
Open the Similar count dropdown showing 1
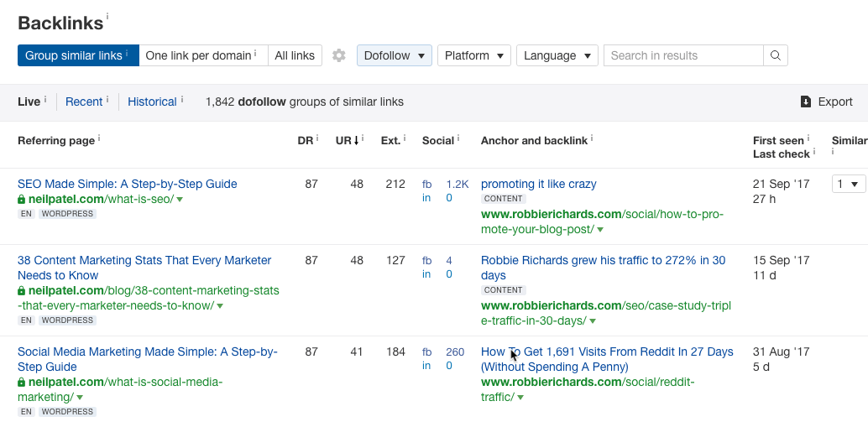click(848, 184)
